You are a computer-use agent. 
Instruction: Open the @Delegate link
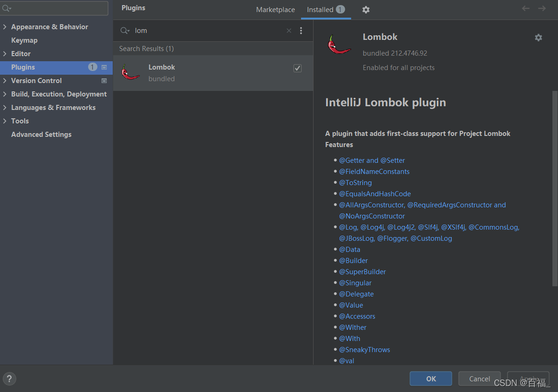pyautogui.click(x=356, y=294)
